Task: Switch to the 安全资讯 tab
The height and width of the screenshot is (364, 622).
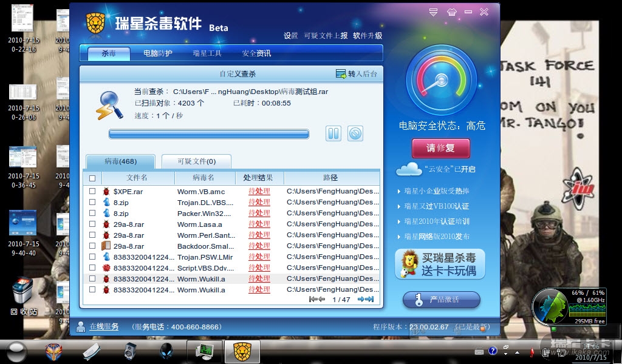Action: tap(256, 53)
